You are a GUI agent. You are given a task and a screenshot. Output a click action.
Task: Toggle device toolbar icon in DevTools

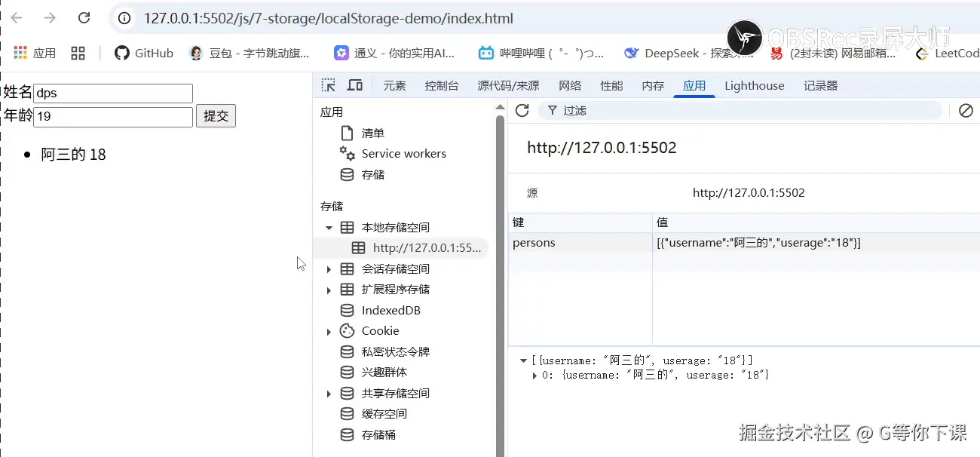tap(354, 85)
